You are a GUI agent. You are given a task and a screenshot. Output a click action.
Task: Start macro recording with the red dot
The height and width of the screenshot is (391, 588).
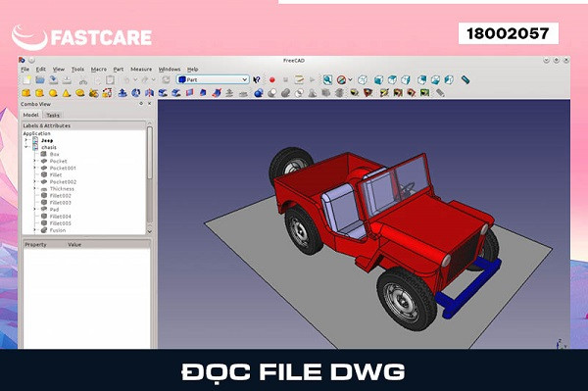(x=272, y=79)
